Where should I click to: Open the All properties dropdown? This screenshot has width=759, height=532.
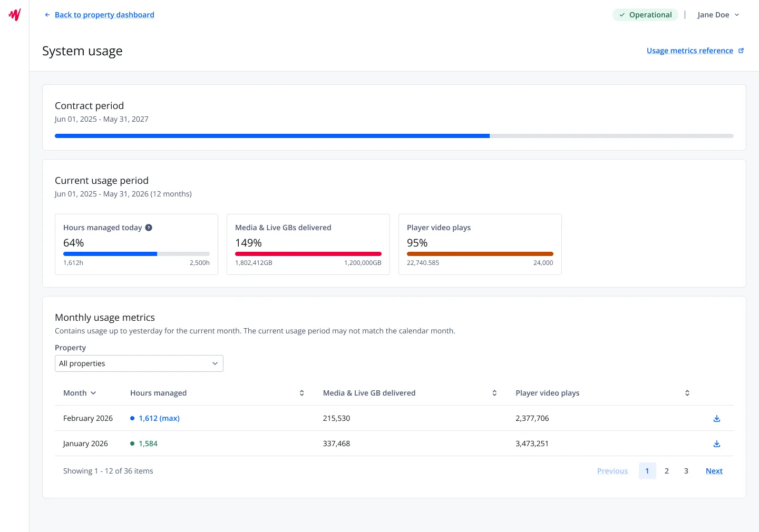click(139, 363)
